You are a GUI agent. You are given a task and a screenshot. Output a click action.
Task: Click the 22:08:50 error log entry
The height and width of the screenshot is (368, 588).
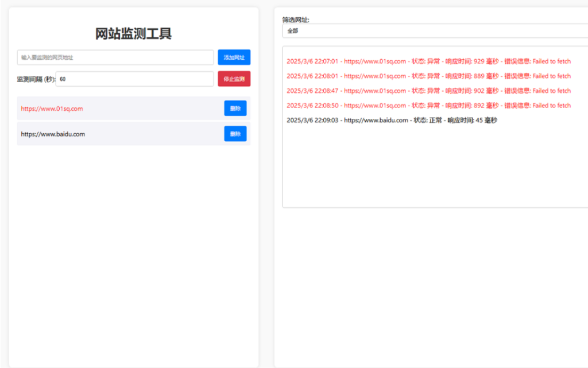pos(428,106)
